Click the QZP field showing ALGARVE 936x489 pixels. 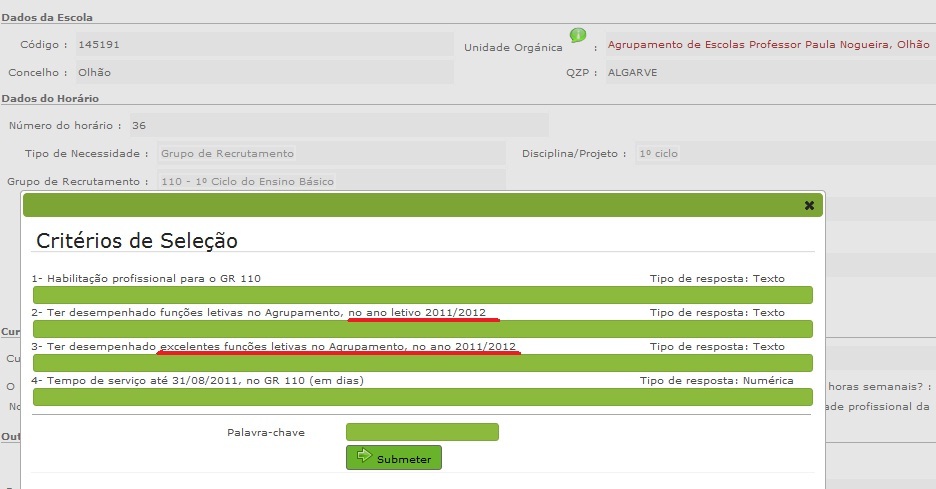768,72
